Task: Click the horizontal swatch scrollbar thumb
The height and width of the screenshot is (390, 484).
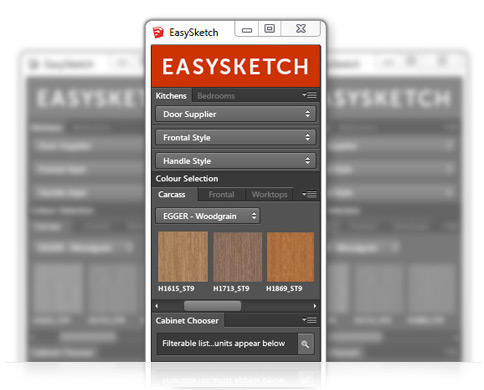Action: coord(212,306)
